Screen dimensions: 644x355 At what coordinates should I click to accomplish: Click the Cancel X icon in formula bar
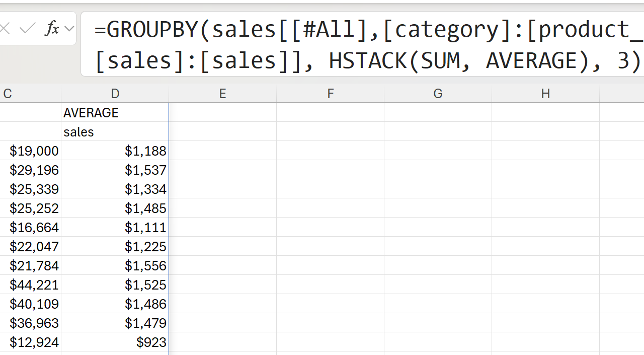click(x=4, y=29)
